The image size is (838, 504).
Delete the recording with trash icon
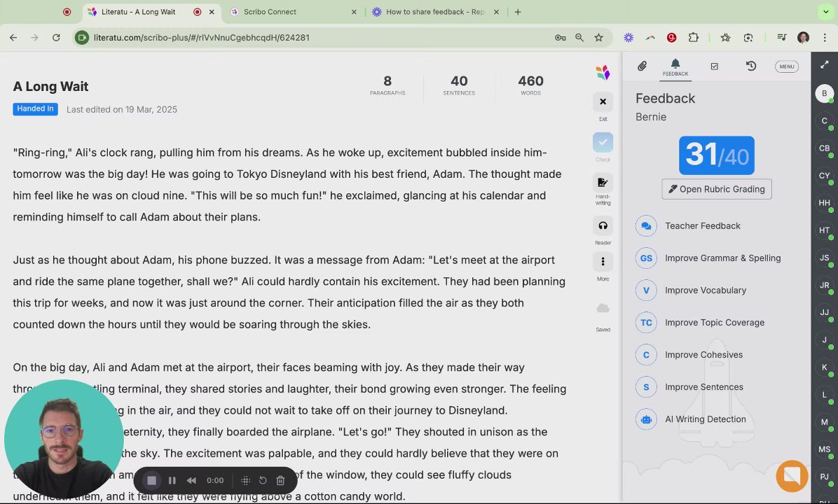click(x=280, y=480)
